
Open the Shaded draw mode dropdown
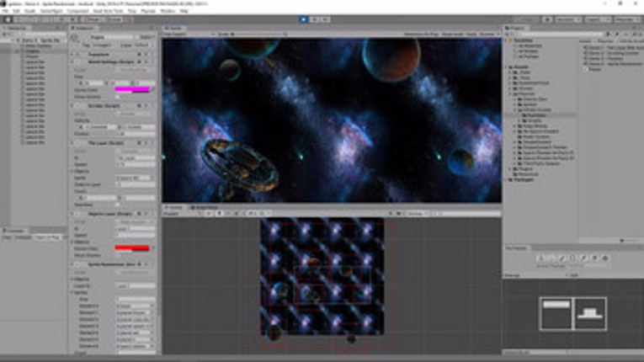pyautogui.click(x=181, y=214)
